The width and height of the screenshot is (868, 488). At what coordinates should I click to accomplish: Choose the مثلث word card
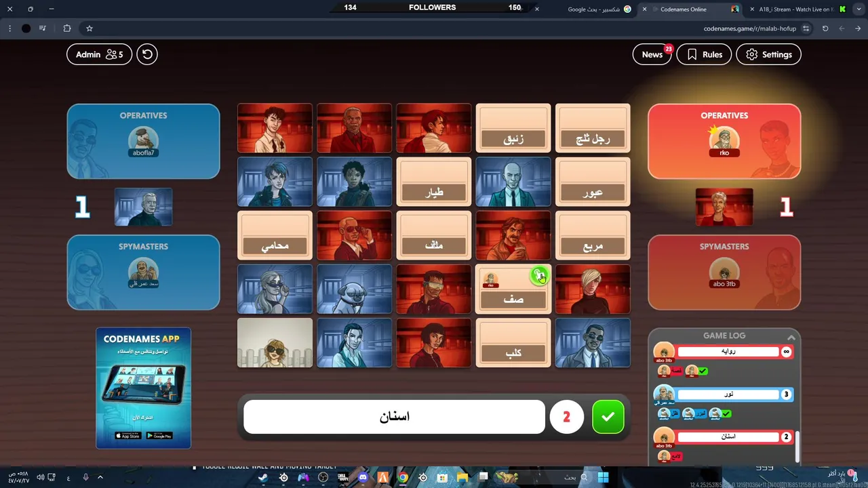tap(434, 235)
